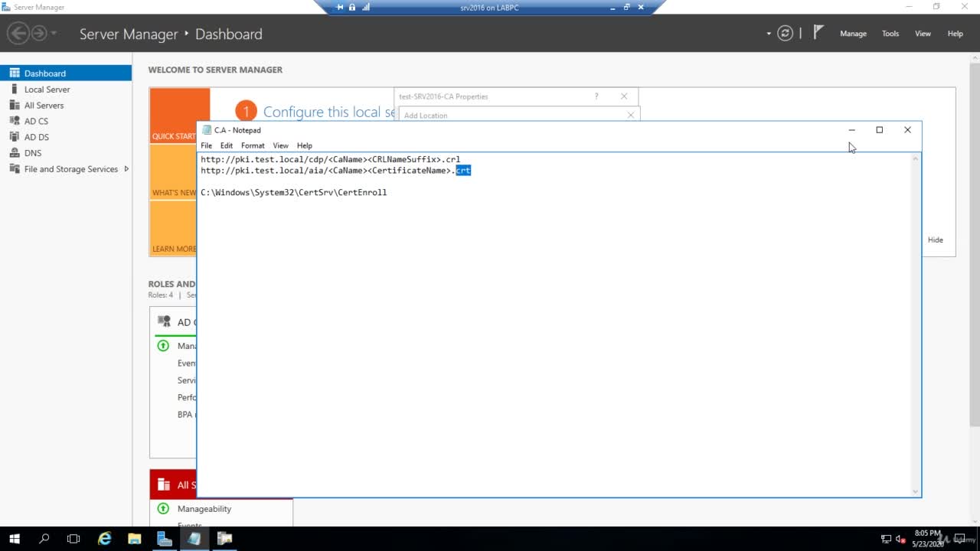The width and height of the screenshot is (980, 551).
Task: Open the AD CS page from its sidebar icon
Action: point(15,121)
